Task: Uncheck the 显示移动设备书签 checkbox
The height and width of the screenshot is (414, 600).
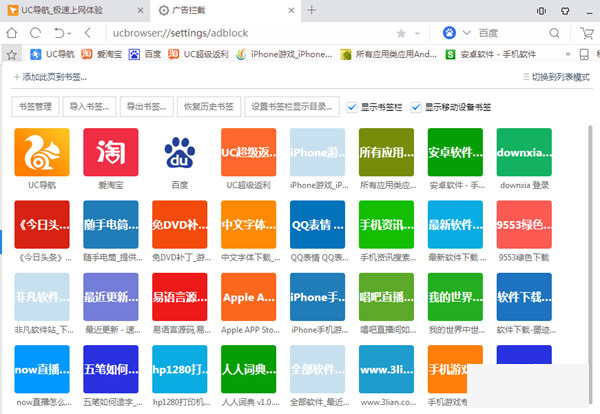Action: click(416, 108)
